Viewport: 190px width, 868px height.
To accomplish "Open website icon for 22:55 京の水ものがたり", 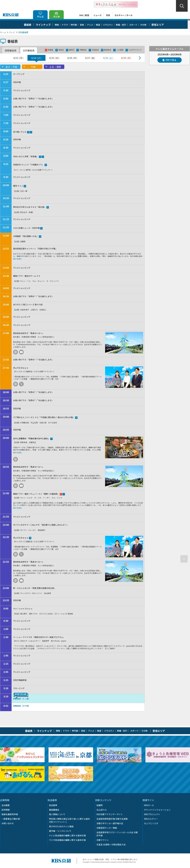I will click(x=15, y=581).
